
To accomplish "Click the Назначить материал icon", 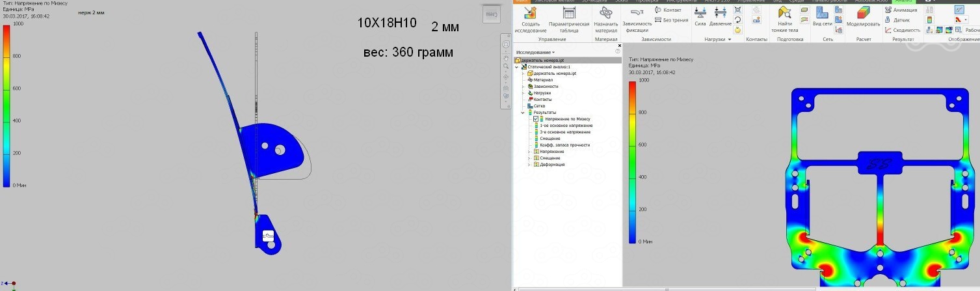I will point(605,14).
